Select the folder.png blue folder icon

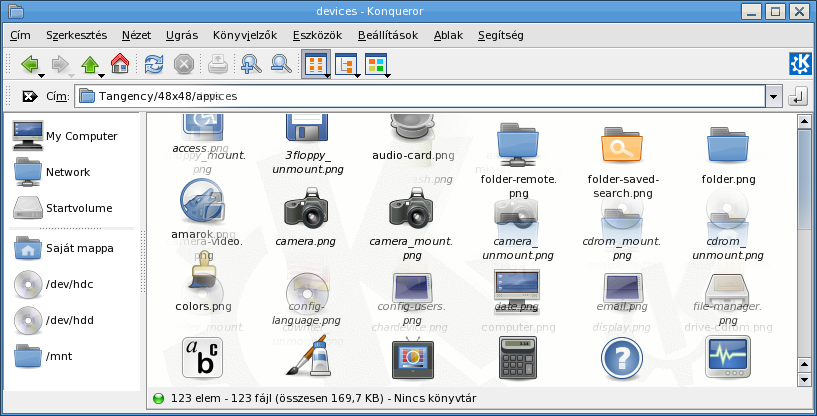coord(728,144)
